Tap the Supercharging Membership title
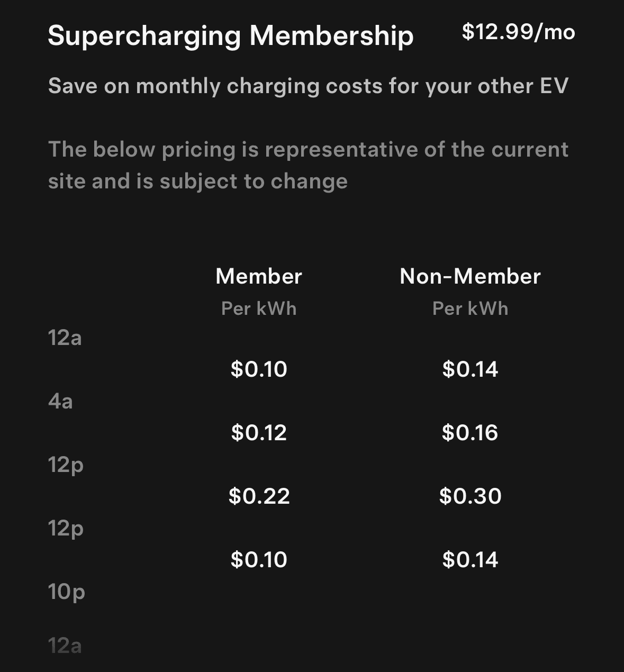 click(x=230, y=36)
